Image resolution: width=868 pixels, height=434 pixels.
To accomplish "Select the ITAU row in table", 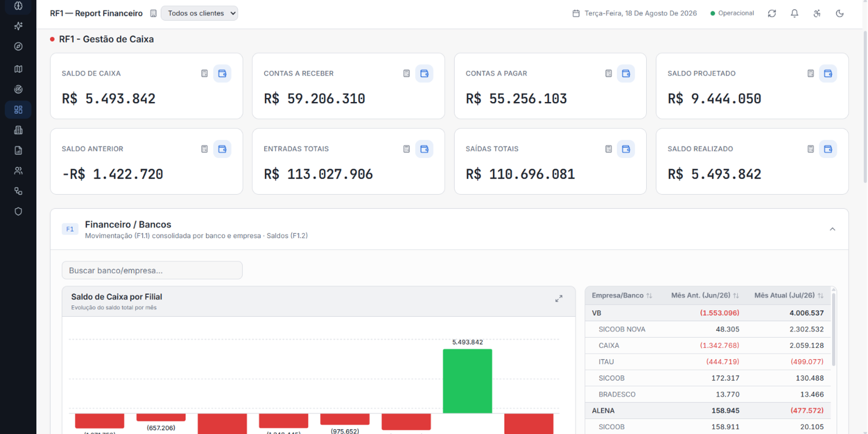I will tap(708, 362).
